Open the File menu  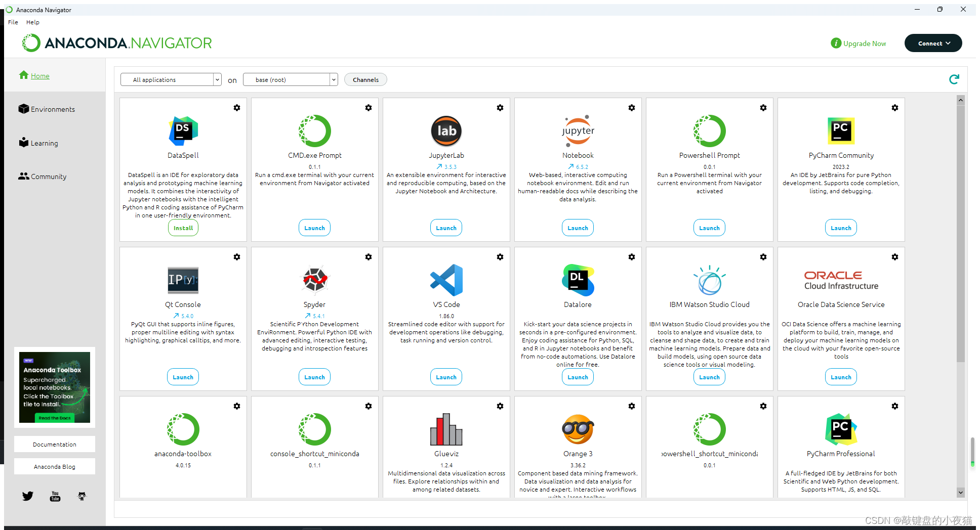coord(13,22)
